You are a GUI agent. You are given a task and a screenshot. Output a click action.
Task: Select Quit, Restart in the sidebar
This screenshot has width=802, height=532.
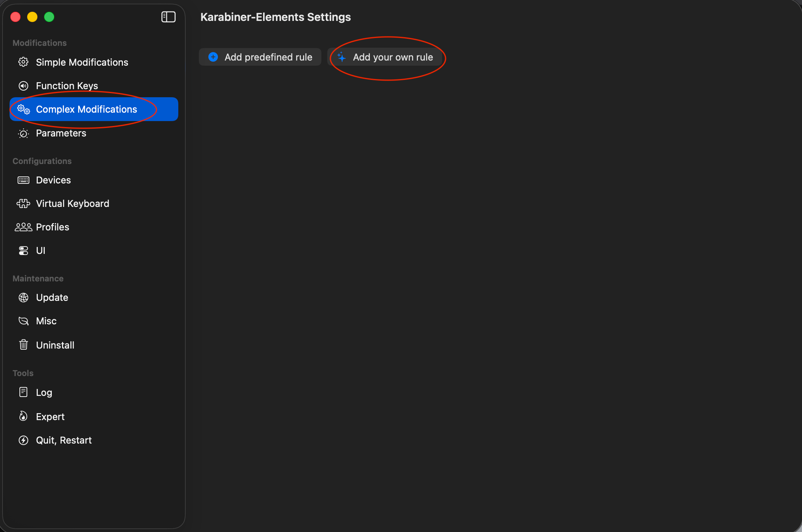click(x=64, y=440)
